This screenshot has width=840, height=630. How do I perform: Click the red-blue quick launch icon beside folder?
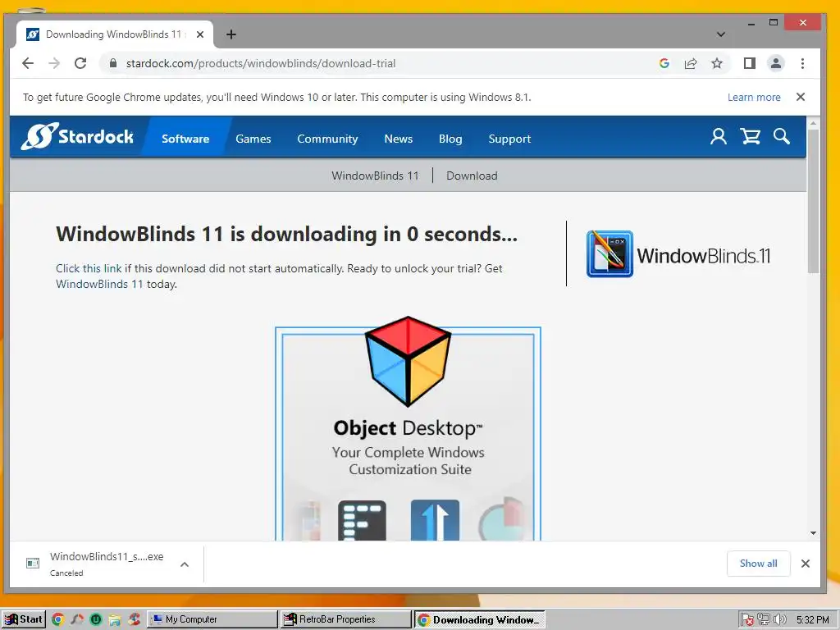coord(134,619)
